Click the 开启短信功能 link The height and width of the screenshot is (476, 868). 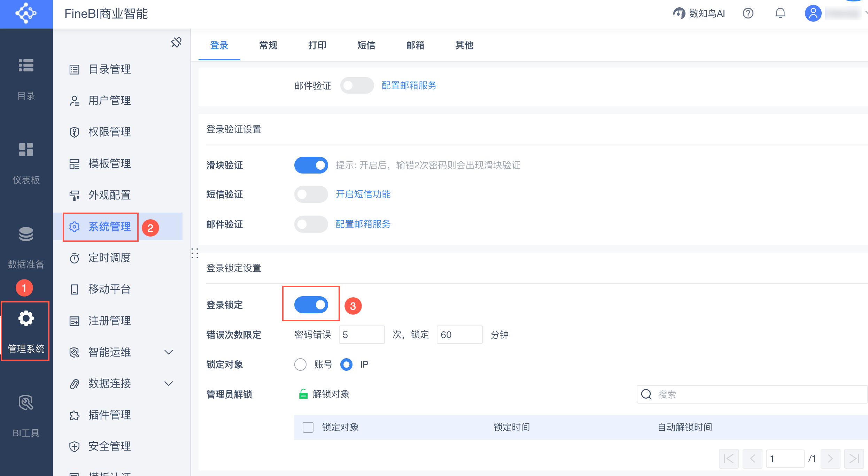363,194
